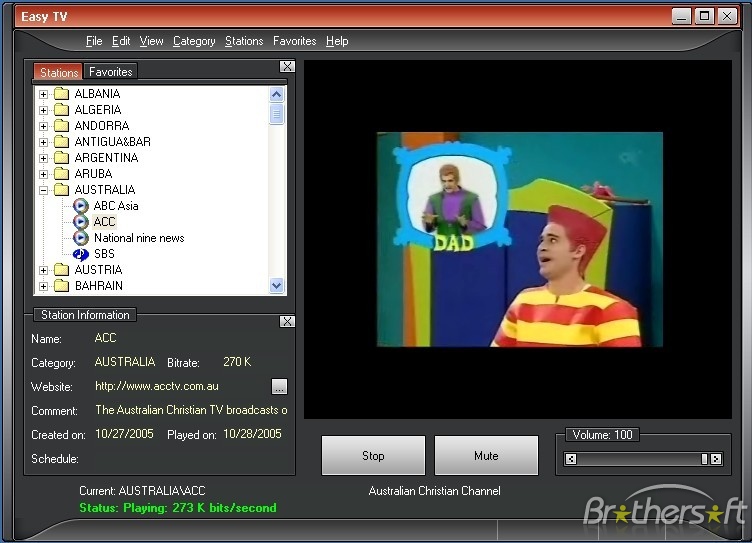Click the ANDORRA folder icon
The image size is (752, 543).
coord(61,126)
